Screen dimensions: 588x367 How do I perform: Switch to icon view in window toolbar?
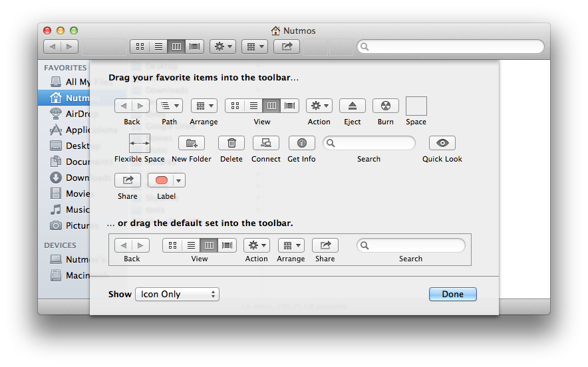click(x=140, y=47)
